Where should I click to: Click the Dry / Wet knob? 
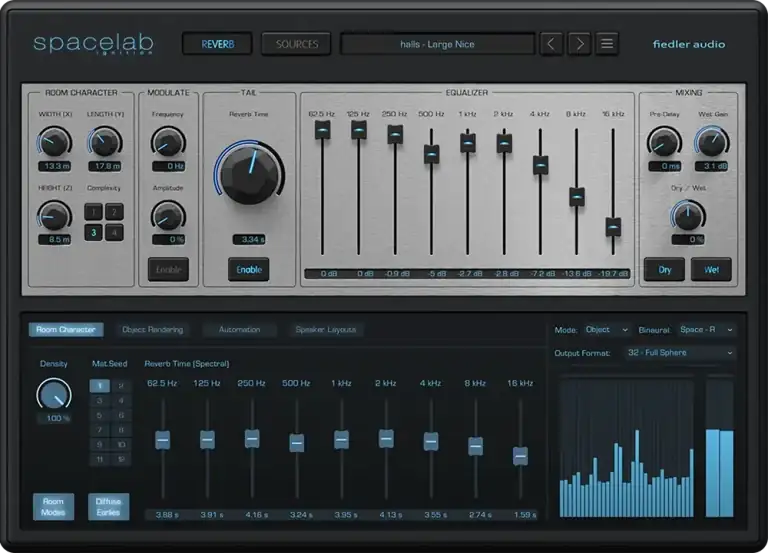pos(688,216)
